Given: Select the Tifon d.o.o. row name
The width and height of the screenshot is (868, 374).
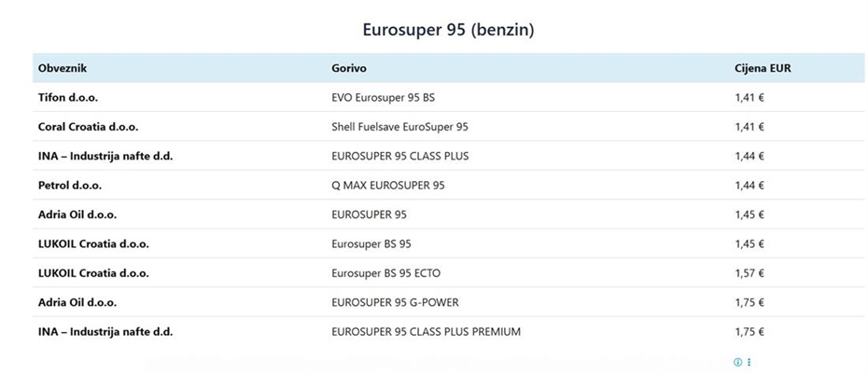Looking at the screenshot, I should 67,98.
